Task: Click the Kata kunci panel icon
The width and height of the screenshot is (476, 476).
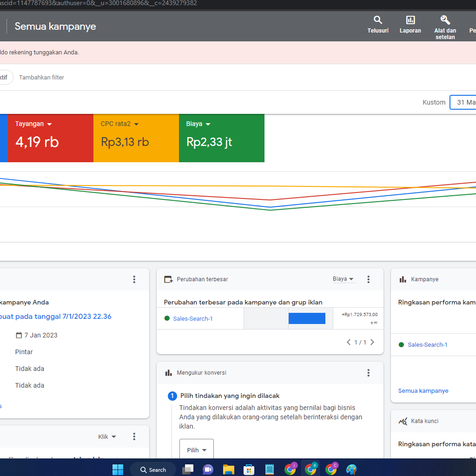Action: (x=403, y=421)
